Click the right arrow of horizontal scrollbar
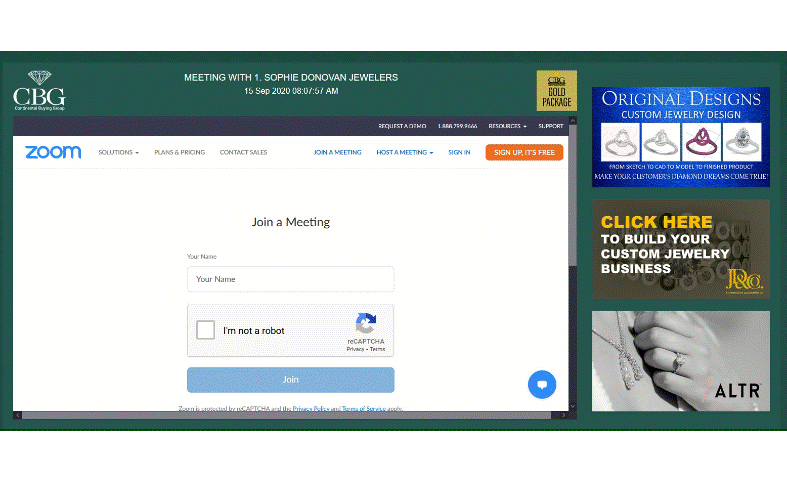This screenshot has height=480, width=787. pyautogui.click(x=564, y=415)
